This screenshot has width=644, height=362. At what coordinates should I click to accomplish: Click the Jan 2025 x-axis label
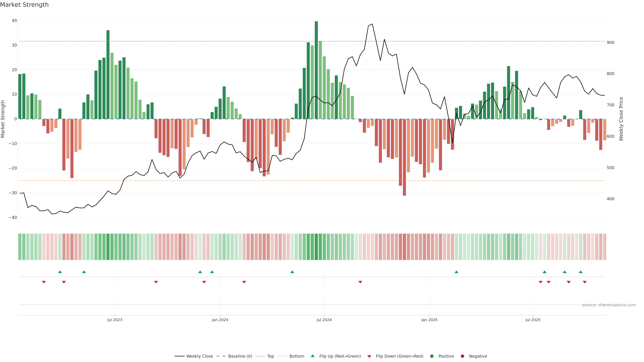429,320
